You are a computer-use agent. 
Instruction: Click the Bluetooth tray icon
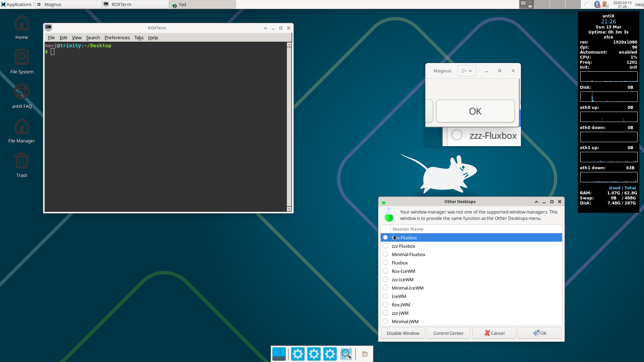pos(597,4)
